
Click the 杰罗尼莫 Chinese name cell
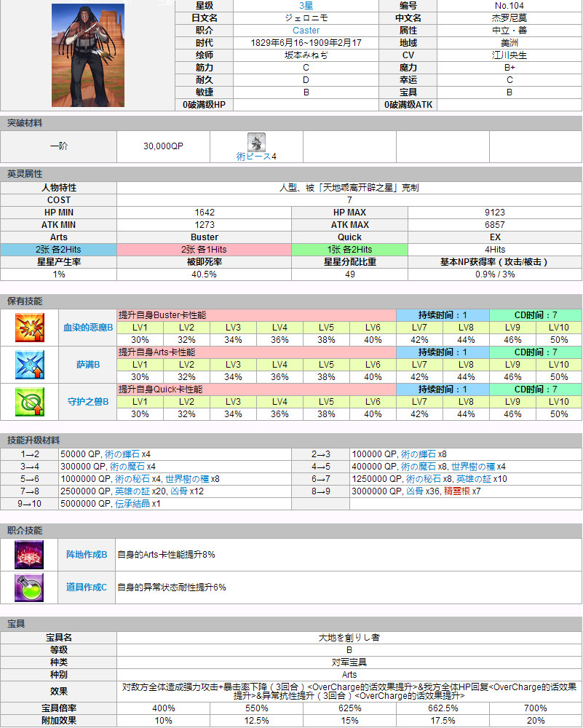[x=509, y=18]
